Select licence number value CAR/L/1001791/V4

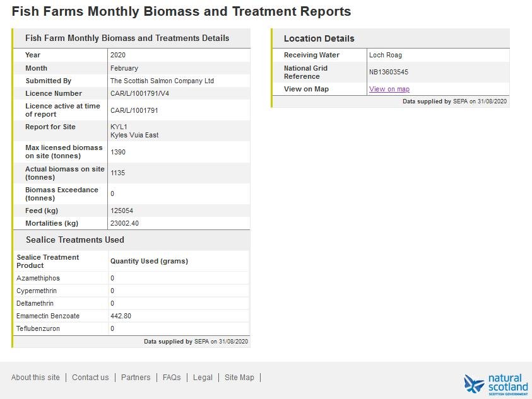tap(140, 93)
